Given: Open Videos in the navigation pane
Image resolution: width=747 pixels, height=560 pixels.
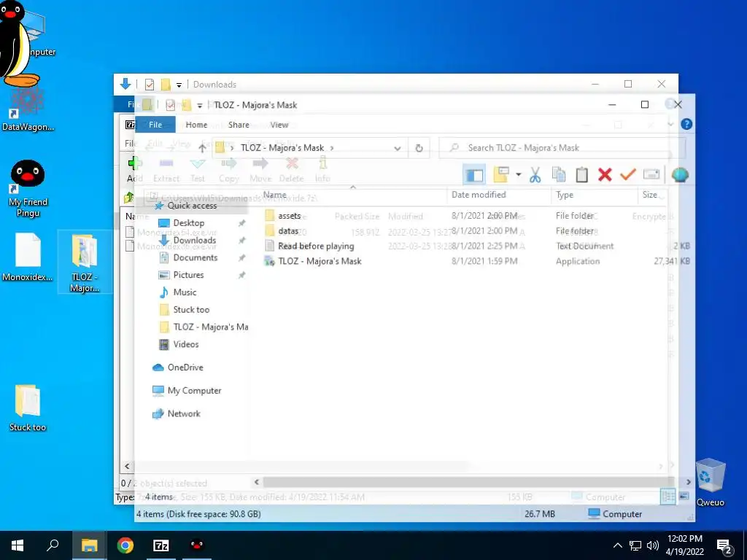Looking at the screenshot, I should point(186,344).
